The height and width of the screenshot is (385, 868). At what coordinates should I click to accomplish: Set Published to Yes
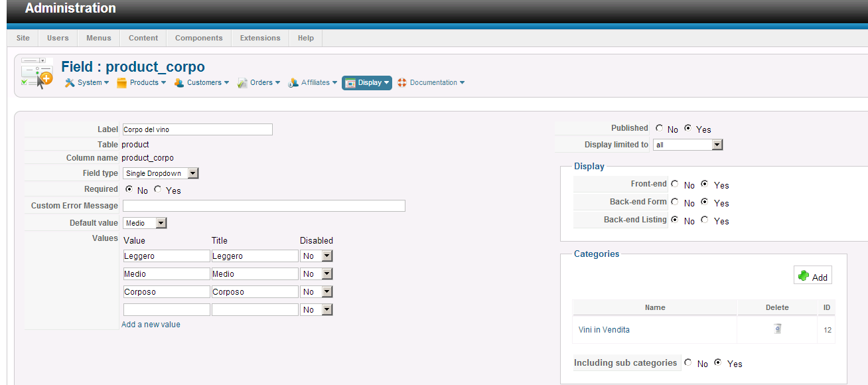(687, 128)
